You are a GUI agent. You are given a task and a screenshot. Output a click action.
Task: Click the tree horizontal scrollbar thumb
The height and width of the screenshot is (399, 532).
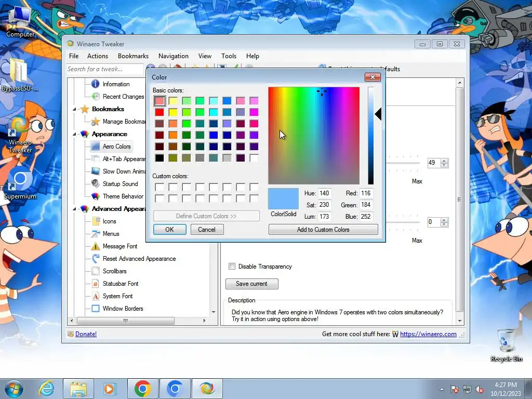coord(126,321)
